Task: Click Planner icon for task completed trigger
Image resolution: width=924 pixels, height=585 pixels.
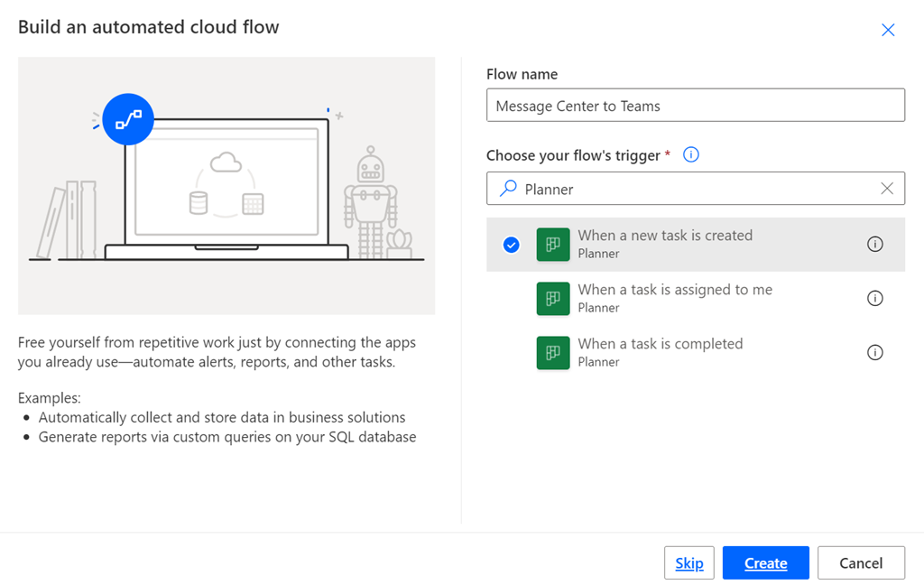Action: (552, 353)
